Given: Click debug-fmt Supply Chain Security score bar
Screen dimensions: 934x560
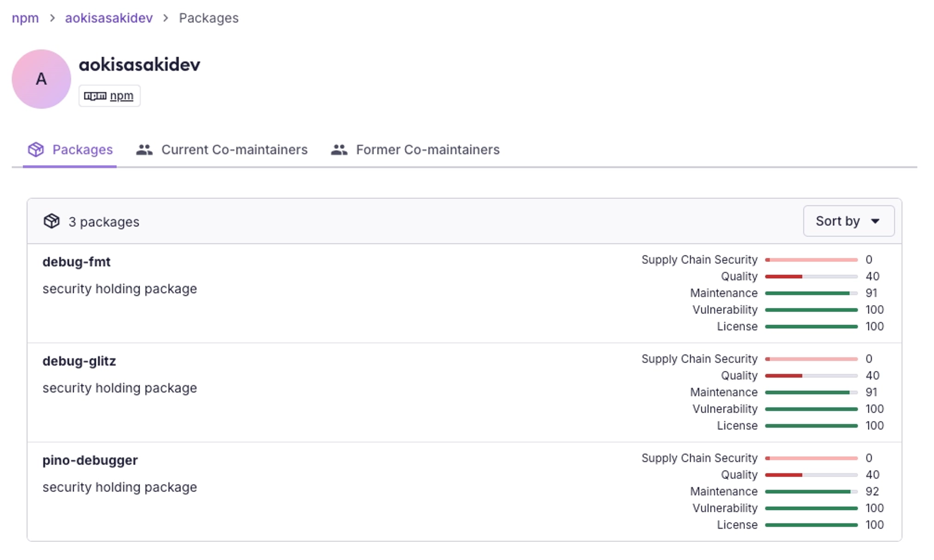Looking at the screenshot, I should pos(811,260).
